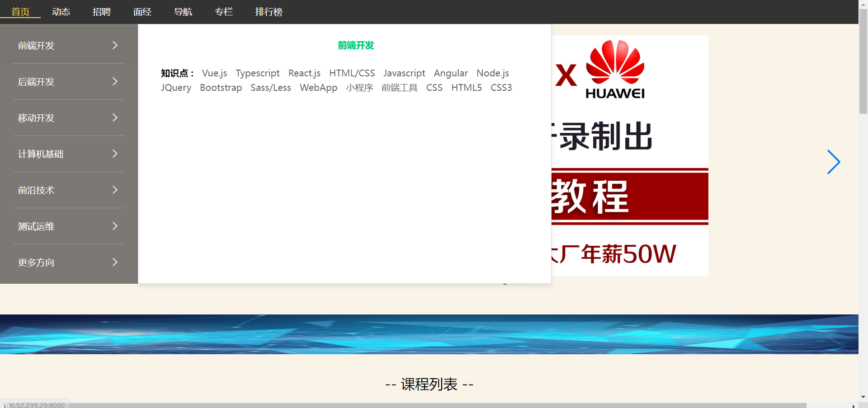Click the Typescript topic link
The height and width of the screenshot is (408, 868).
click(258, 73)
